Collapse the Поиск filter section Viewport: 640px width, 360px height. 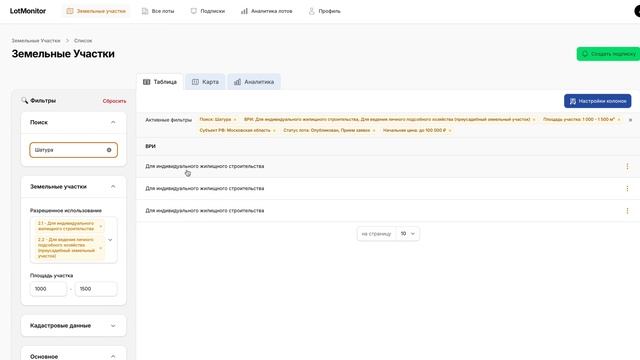[113, 122]
